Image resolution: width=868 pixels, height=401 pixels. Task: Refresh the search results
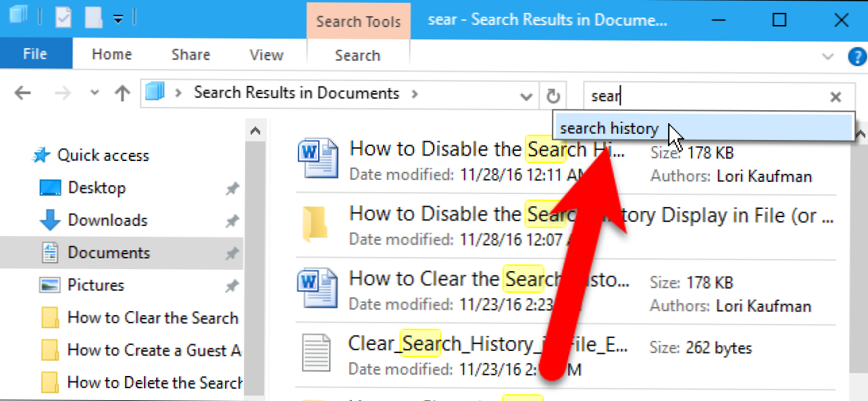[553, 95]
